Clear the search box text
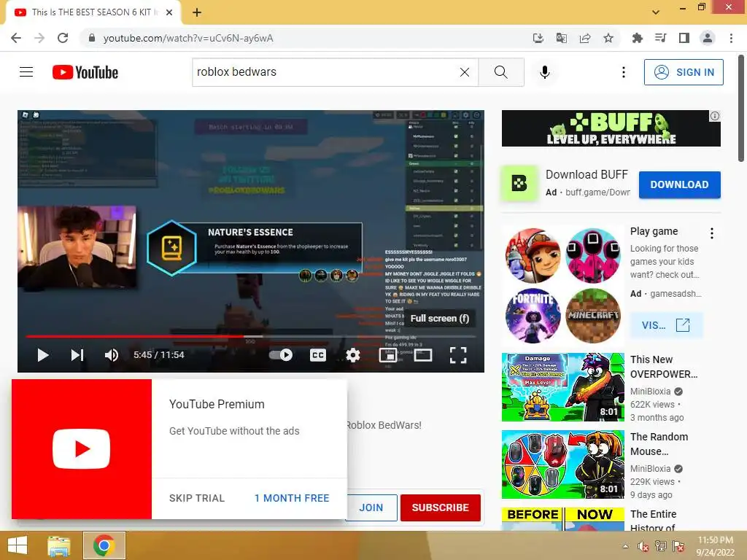Image resolution: width=747 pixels, height=560 pixels. (x=465, y=72)
